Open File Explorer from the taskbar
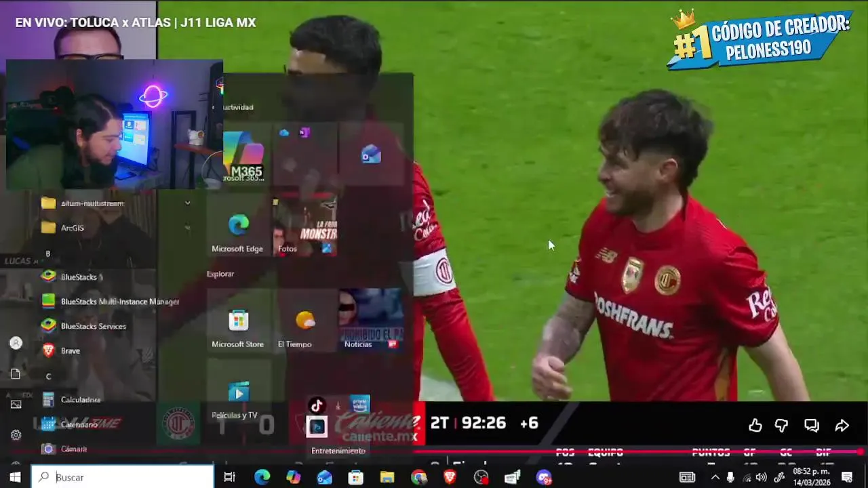This screenshot has width=868, height=488. click(387, 477)
